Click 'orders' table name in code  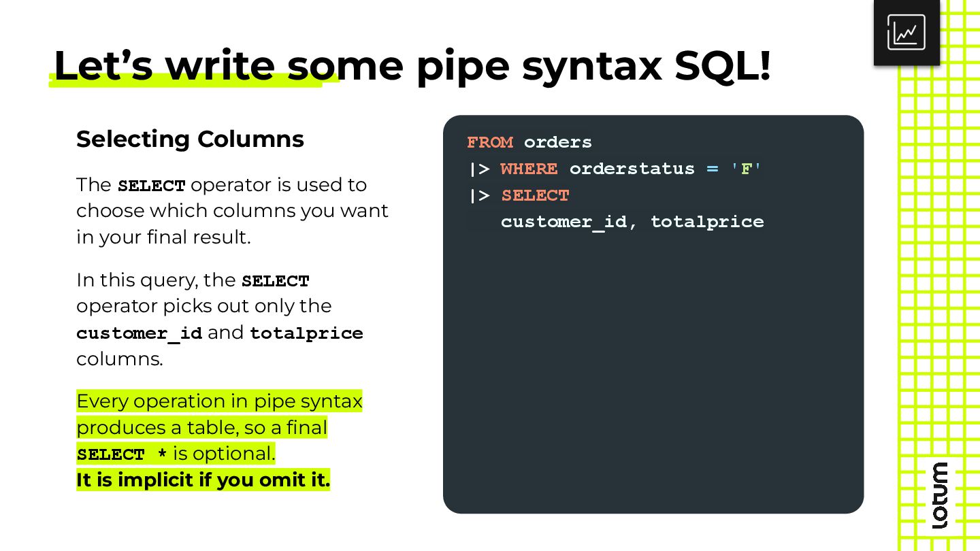[x=558, y=142]
